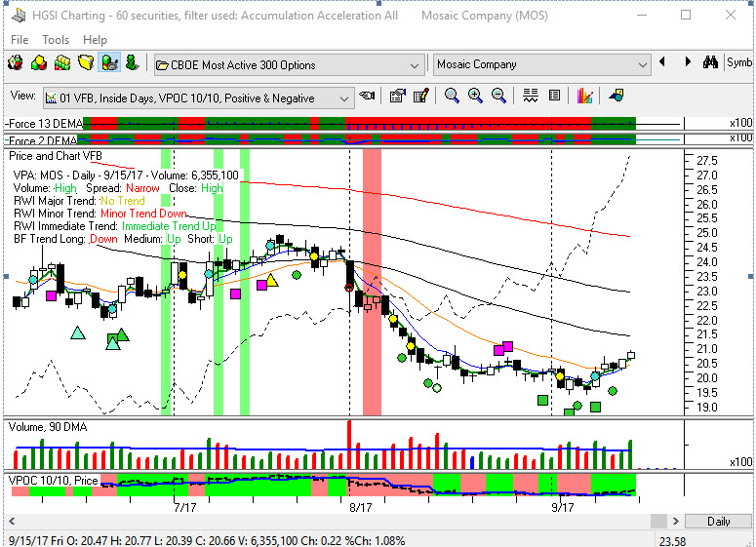Click the zoom in magnifier icon
The height and width of the screenshot is (547, 756).
point(475,96)
